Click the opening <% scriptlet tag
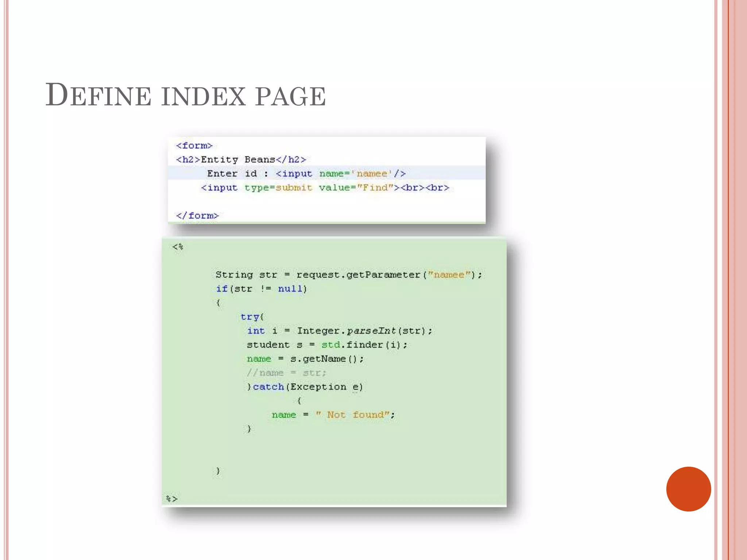Viewport: 747px width, 560px height. click(178, 247)
